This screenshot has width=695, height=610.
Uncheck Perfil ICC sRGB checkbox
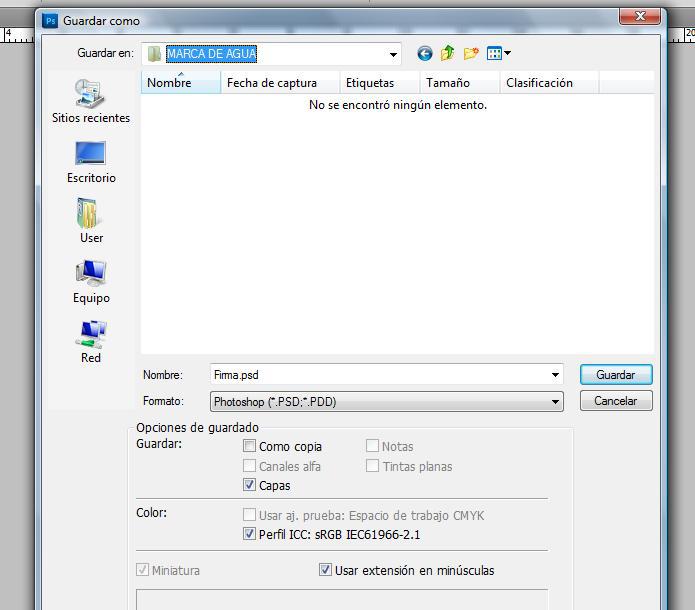[x=250, y=533]
